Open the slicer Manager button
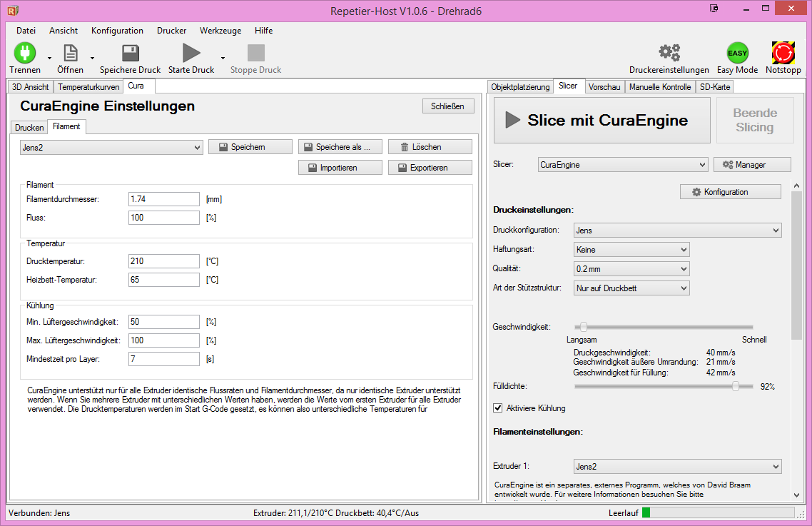 point(752,164)
